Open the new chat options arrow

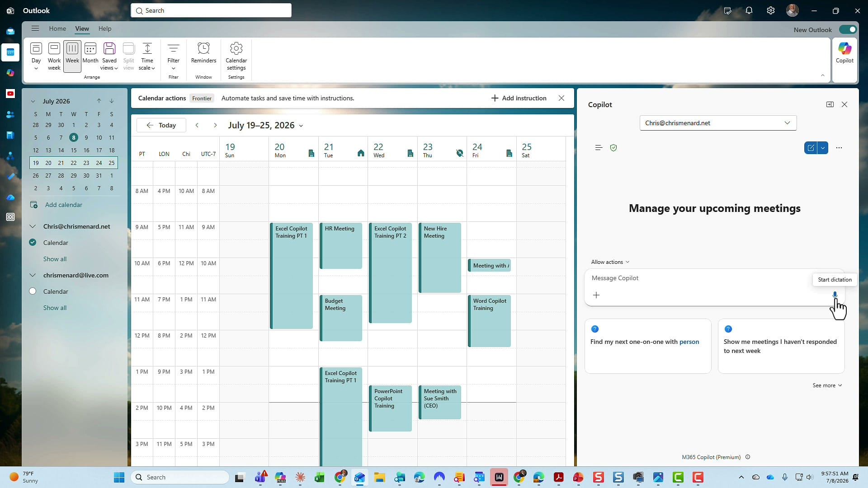[x=823, y=148]
